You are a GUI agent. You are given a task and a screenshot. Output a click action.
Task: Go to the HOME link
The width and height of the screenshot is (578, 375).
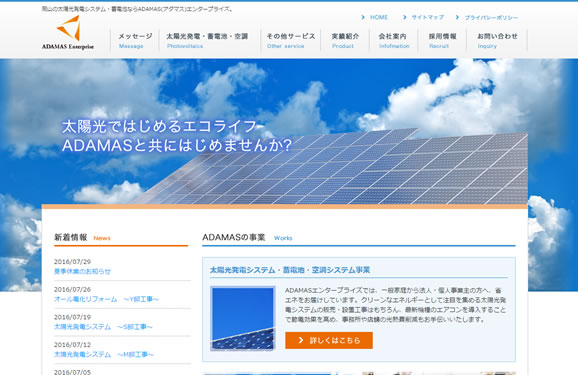pyautogui.click(x=379, y=17)
